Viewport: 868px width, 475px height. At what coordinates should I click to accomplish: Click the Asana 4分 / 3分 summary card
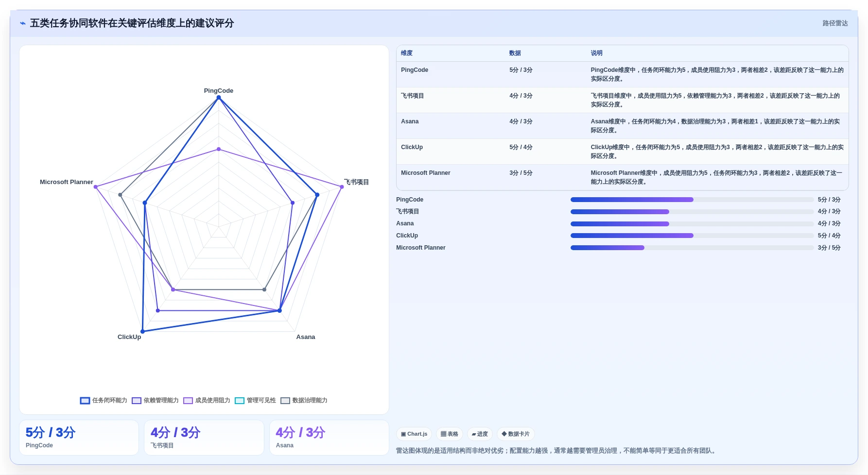click(329, 438)
